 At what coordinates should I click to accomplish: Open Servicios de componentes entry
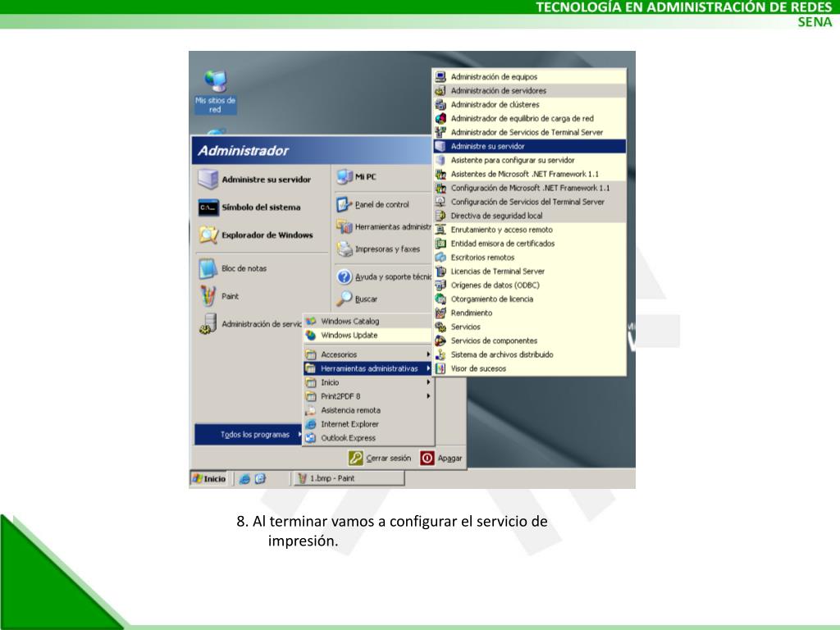529,340
